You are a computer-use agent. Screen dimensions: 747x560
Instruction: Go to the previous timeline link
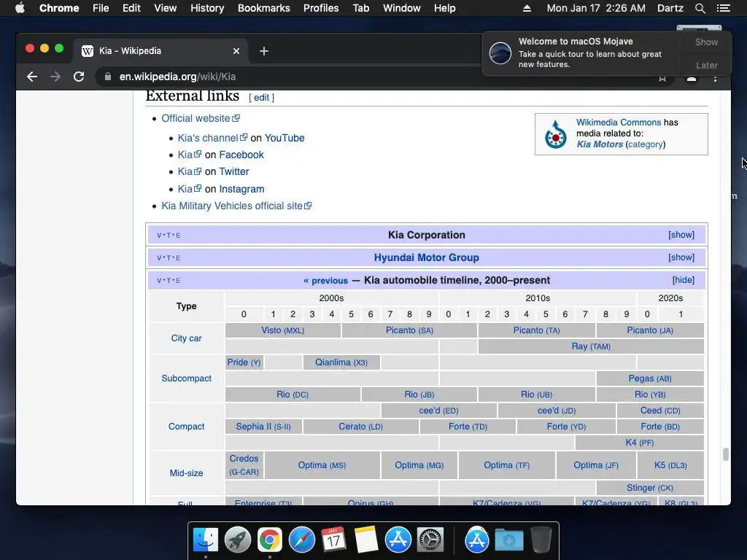coord(325,281)
